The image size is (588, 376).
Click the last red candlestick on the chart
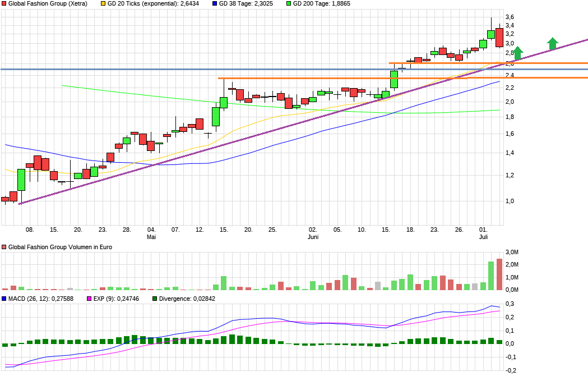(499, 38)
